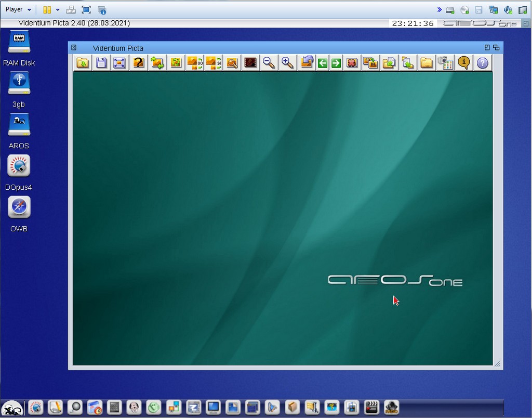Click the open file folder icon
The height and width of the screenshot is (418, 532).
[83, 63]
